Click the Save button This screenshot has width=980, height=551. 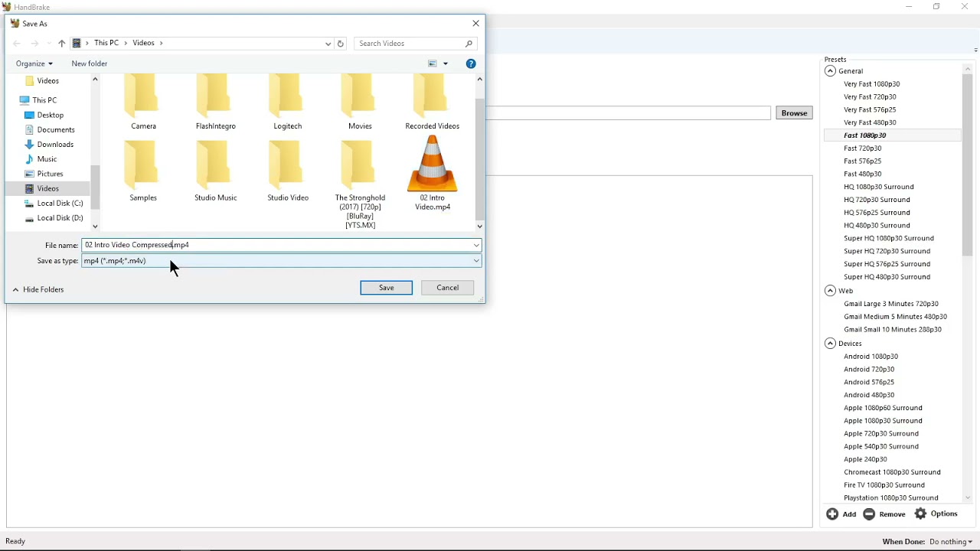click(387, 288)
